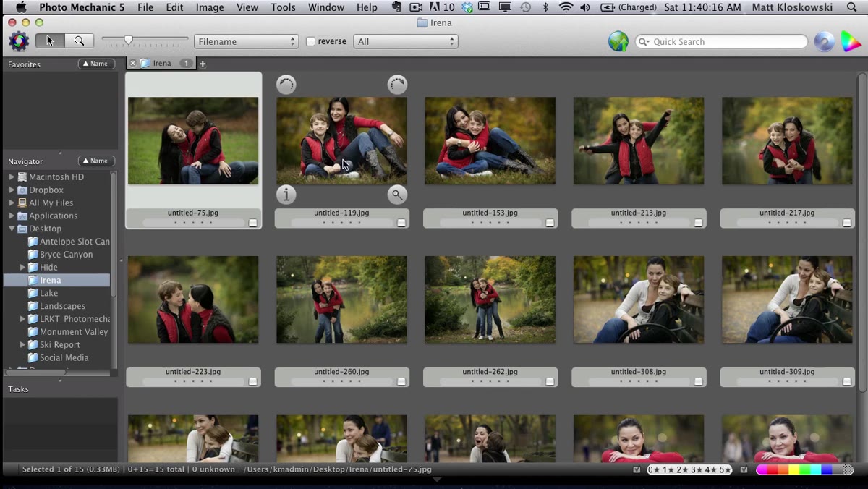Tag untitled-213.jpg checkbox
This screenshot has height=489, width=868.
(x=699, y=223)
